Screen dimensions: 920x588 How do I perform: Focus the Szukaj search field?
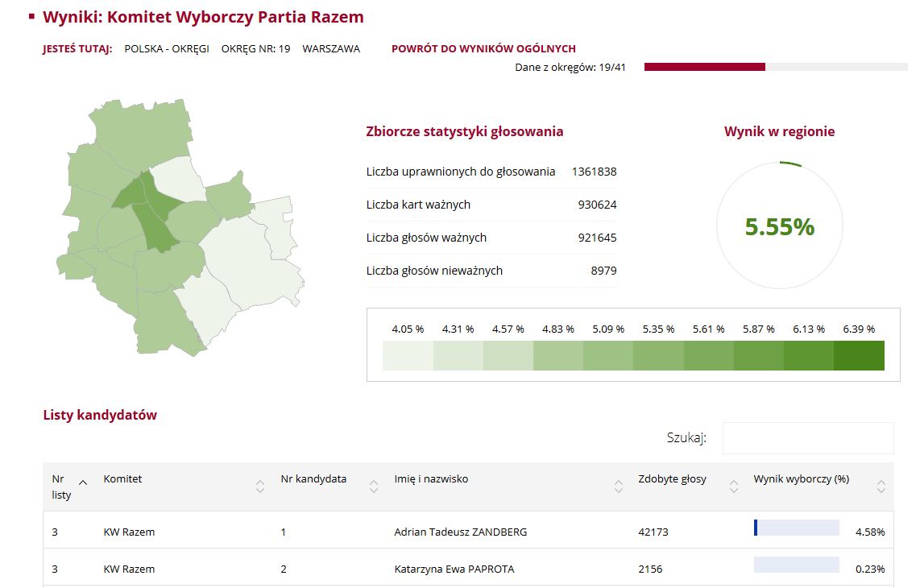coord(808,437)
